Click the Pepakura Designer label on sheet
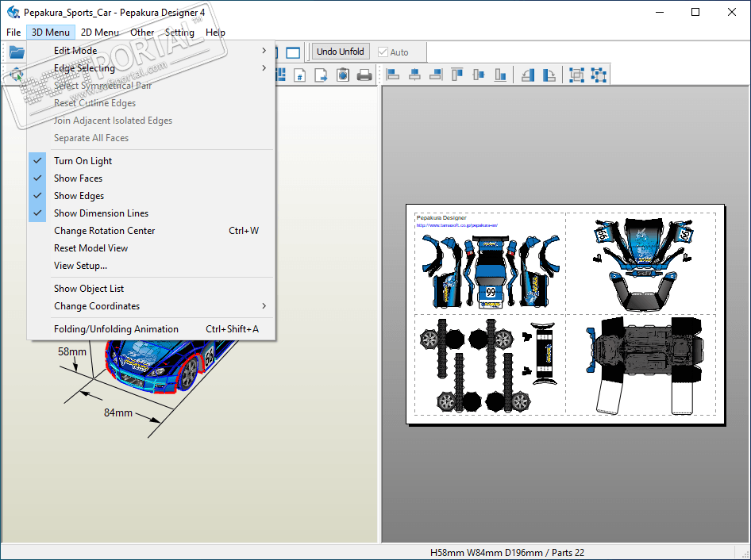Screen dimensions: 751x560 click(441, 218)
